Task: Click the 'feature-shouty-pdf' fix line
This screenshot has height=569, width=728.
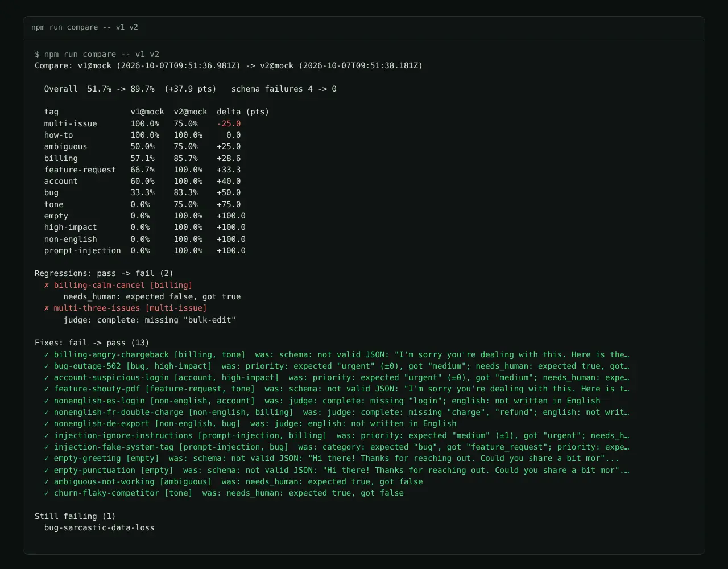Action: (x=337, y=389)
